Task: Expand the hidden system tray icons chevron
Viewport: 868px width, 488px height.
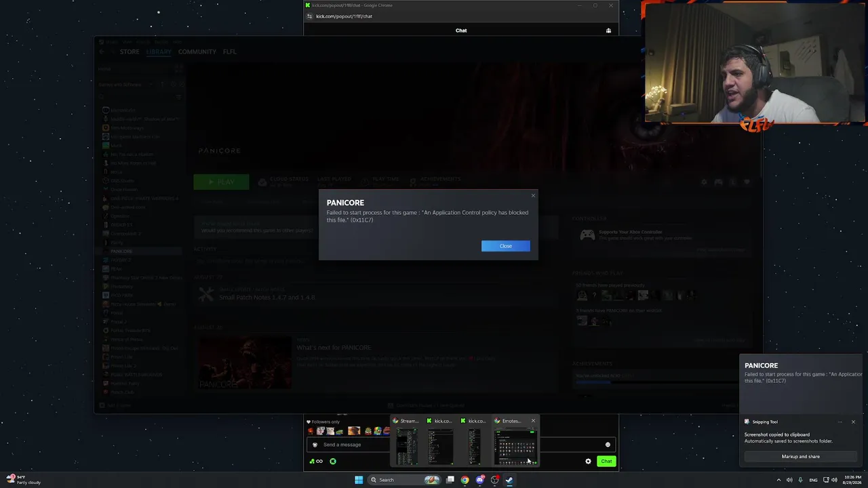Action: point(778,480)
